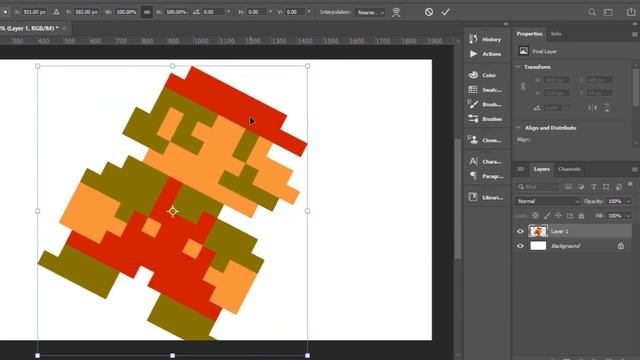Image resolution: width=640 pixels, height=360 pixels.
Task: Edit the height percentage field
Action: coord(176,12)
